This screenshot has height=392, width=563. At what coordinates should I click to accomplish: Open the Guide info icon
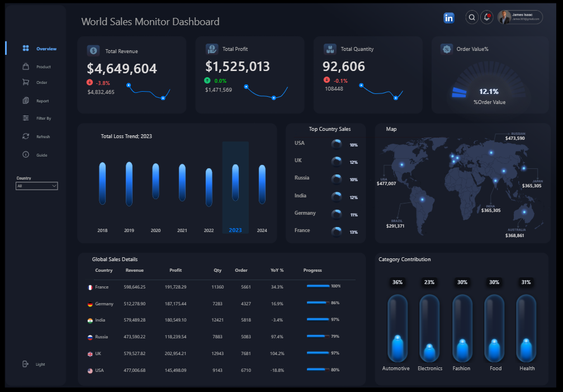coord(26,154)
